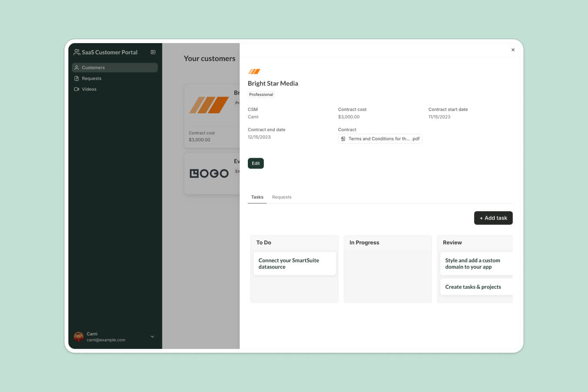This screenshot has width=588, height=392.
Task: Click $3,000.00 on the background customer card
Action: tap(199, 140)
